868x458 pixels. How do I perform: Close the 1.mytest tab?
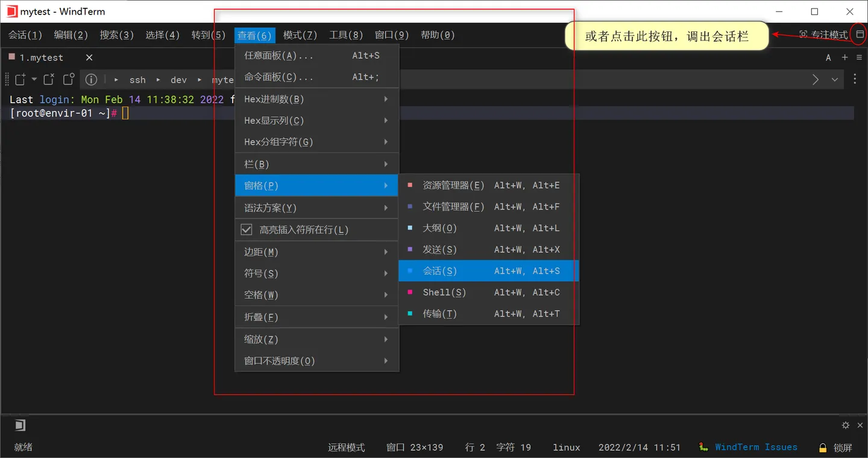coord(89,57)
